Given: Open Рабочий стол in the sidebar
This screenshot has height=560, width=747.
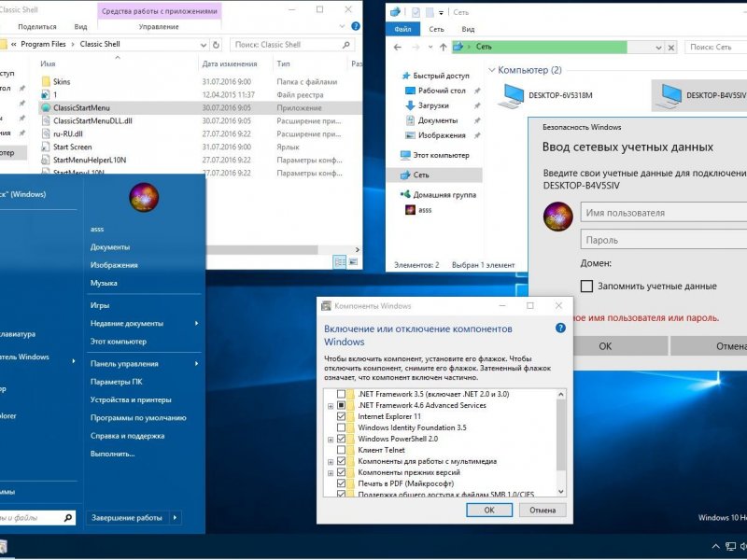Looking at the screenshot, I should (436, 91).
